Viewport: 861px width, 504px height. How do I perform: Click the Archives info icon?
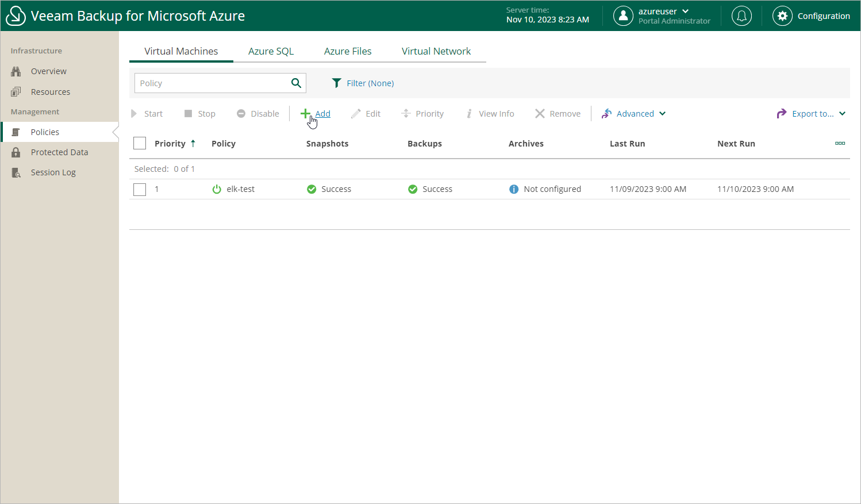(514, 189)
